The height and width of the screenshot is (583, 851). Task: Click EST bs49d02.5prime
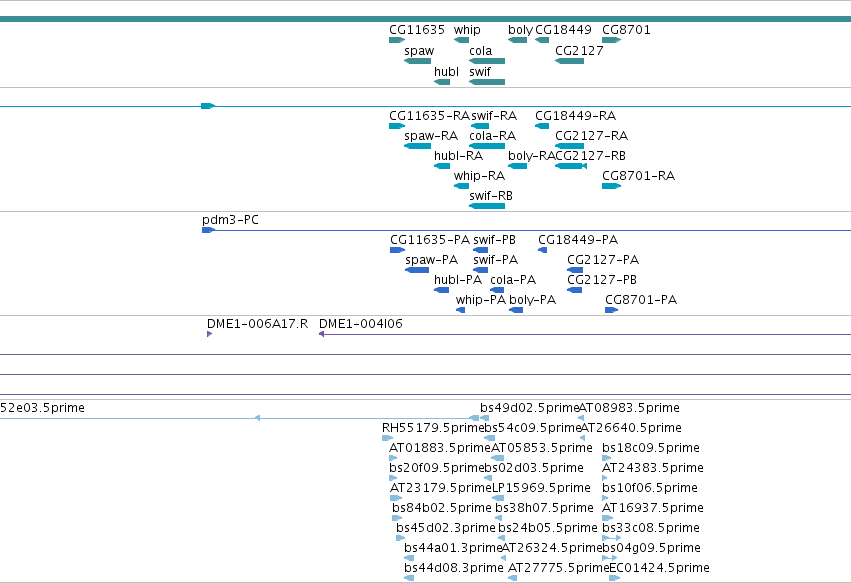coord(484,418)
